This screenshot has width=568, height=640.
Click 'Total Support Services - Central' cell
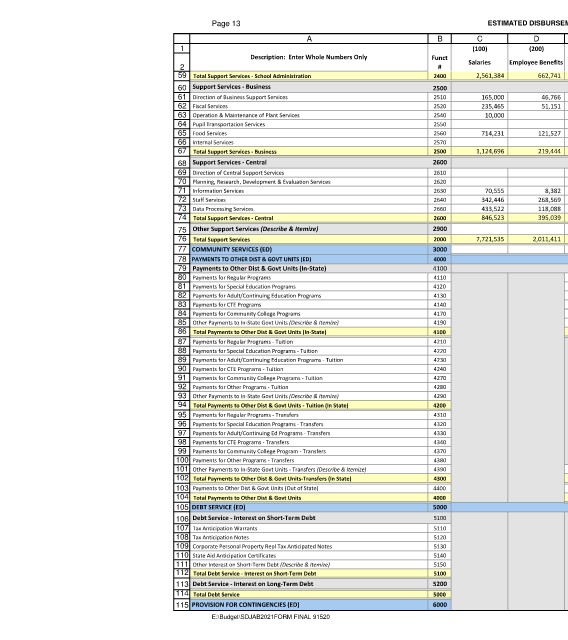[x=309, y=218]
